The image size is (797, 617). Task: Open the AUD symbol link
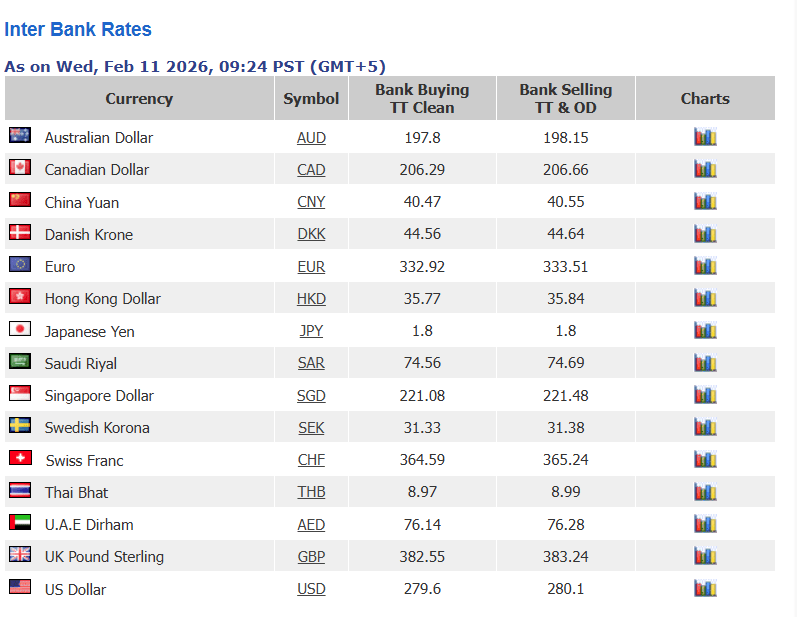click(311, 138)
